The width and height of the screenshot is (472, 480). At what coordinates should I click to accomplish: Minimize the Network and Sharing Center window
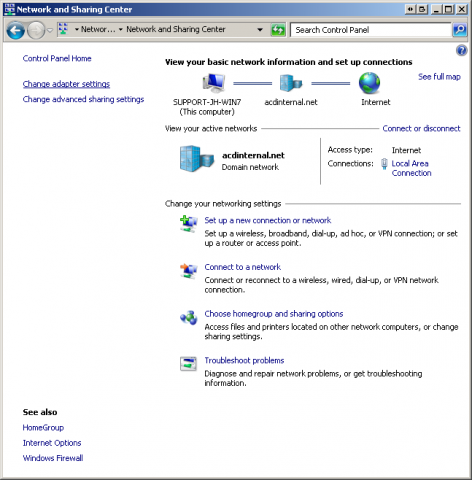[x=436, y=9]
